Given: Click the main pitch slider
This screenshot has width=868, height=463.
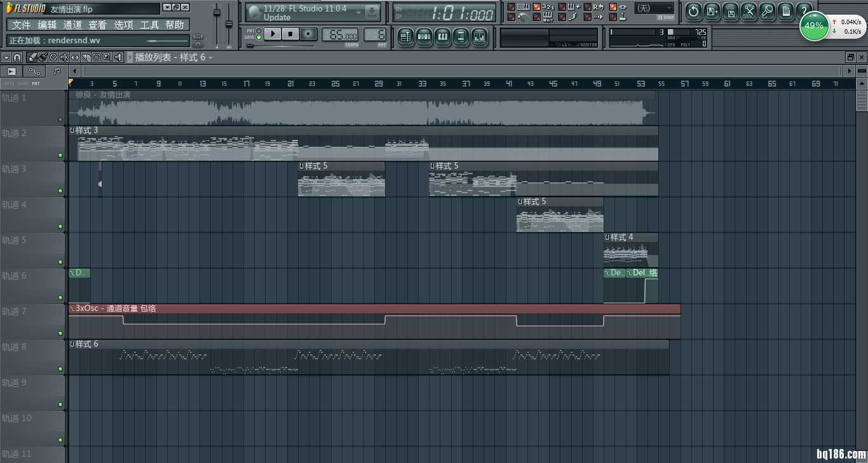Looking at the screenshot, I should pos(229,24).
